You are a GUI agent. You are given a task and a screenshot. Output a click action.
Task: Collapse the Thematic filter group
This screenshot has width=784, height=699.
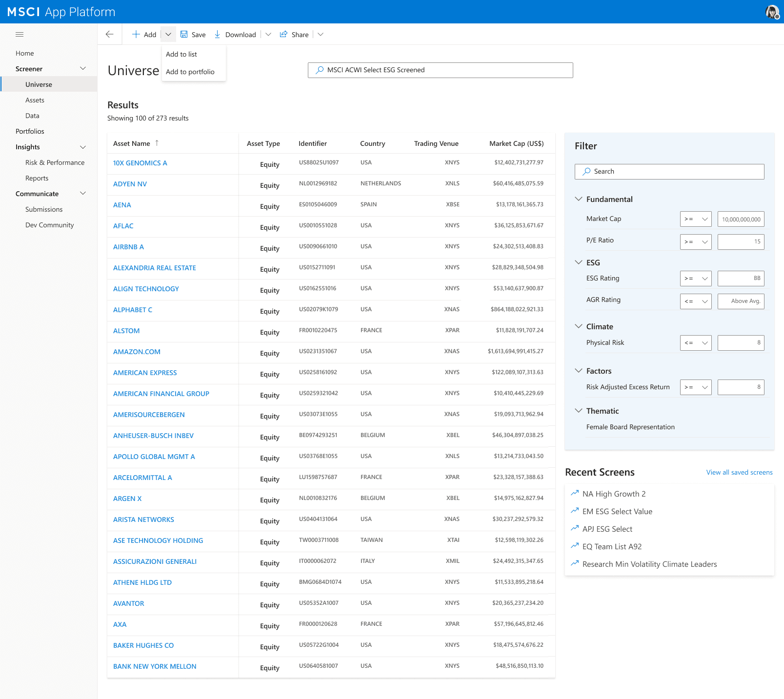pos(579,411)
